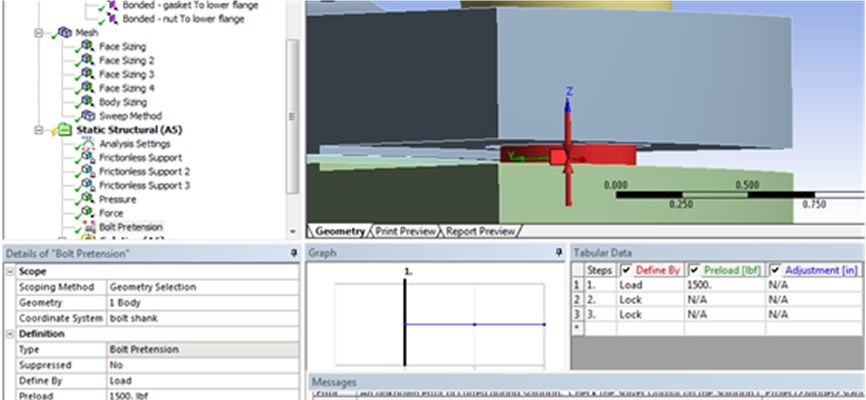
Task: Click the Bolt Pretension icon in tree
Action: 88,227
